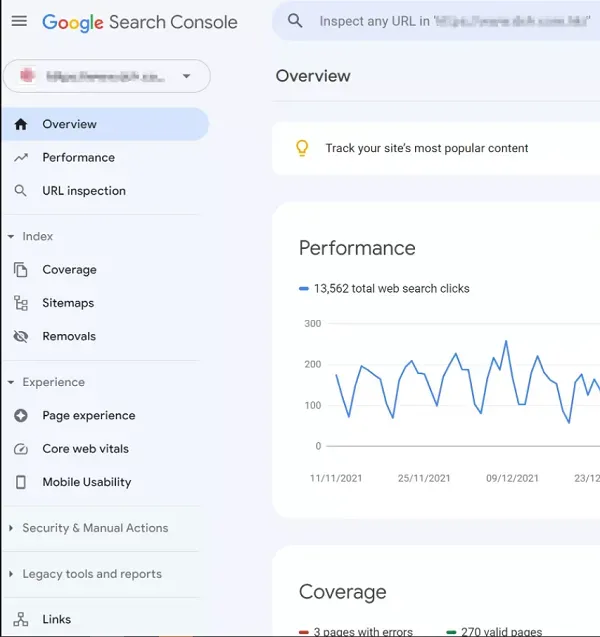This screenshot has width=600, height=637.
Task: Expand Legacy tools and reports section
Action: tap(85, 574)
